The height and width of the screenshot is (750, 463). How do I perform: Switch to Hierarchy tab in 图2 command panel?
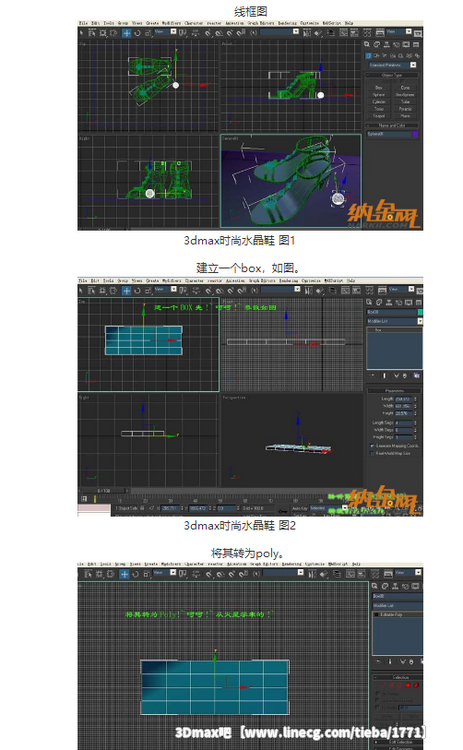pos(389,302)
